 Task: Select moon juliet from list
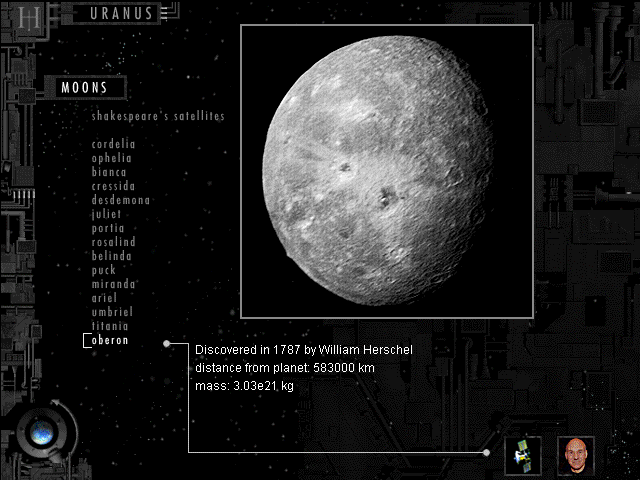click(106, 214)
